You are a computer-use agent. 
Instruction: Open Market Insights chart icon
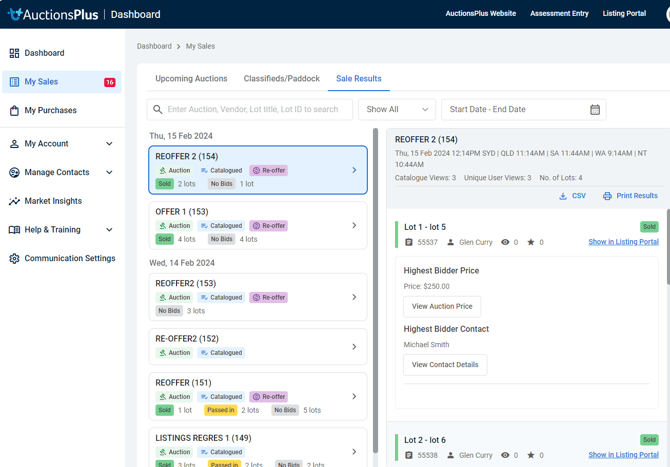[14, 201]
